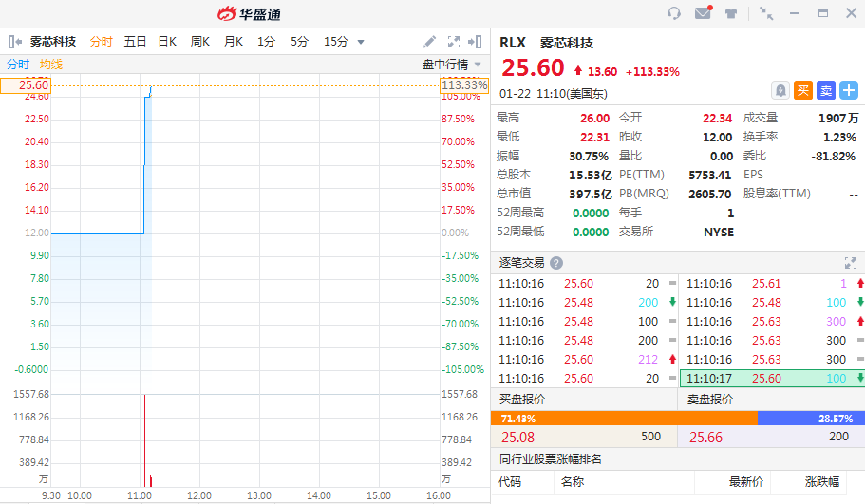
Task: Click trade row with price 25.61
Action: click(772, 284)
